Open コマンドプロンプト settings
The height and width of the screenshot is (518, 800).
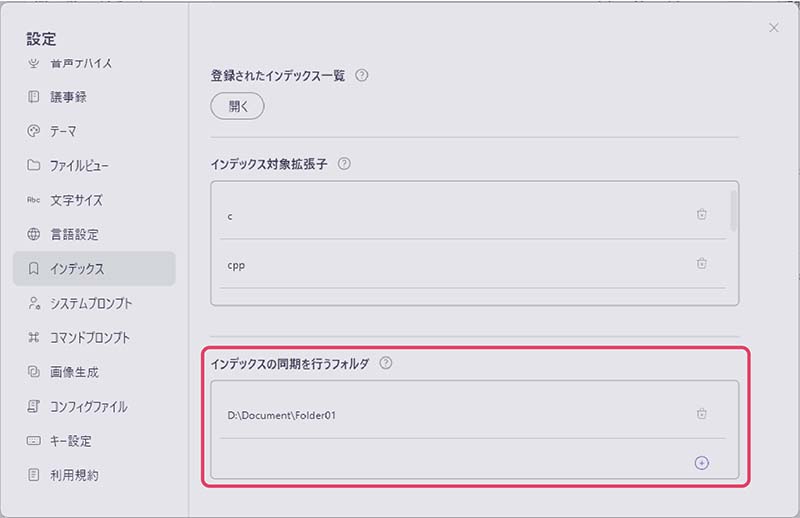pyautogui.click(x=90, y=337)
